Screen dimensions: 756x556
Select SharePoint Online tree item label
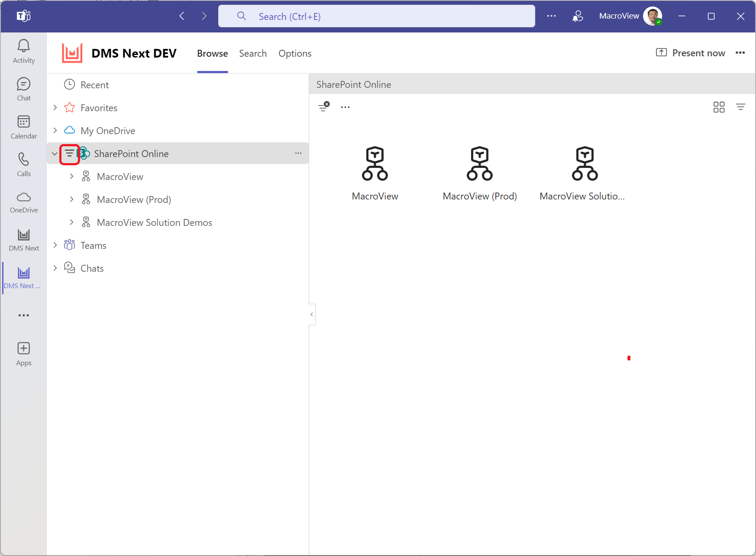coord(131,154)
